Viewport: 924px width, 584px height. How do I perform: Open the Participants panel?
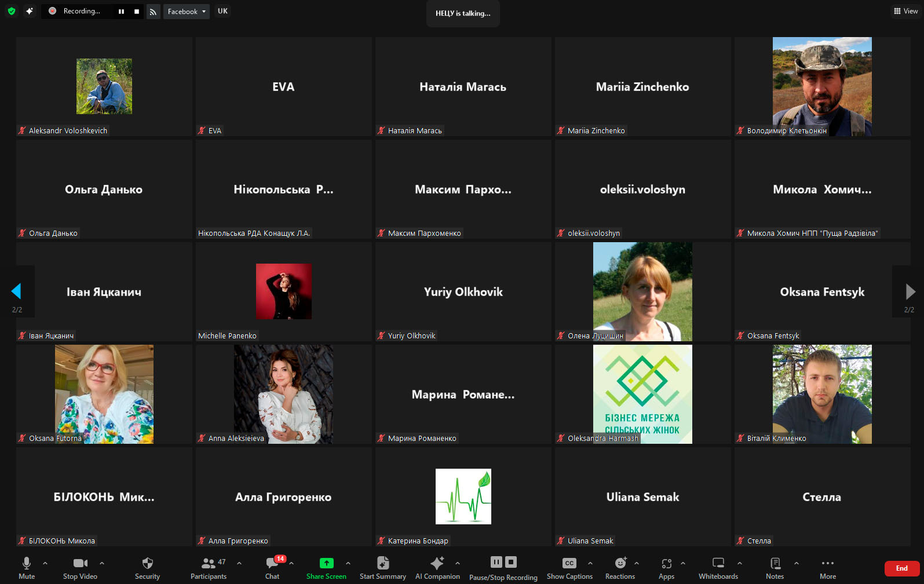(x=209, y=568)
